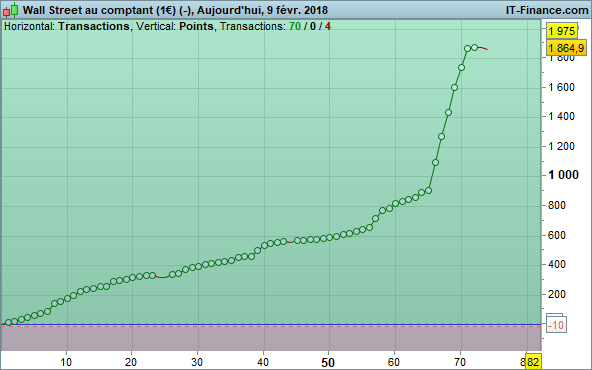The width and height of the screenshot is (592, 370).
Task: Click the 1 400 label on vertical axis
Action: click(561, 116)
